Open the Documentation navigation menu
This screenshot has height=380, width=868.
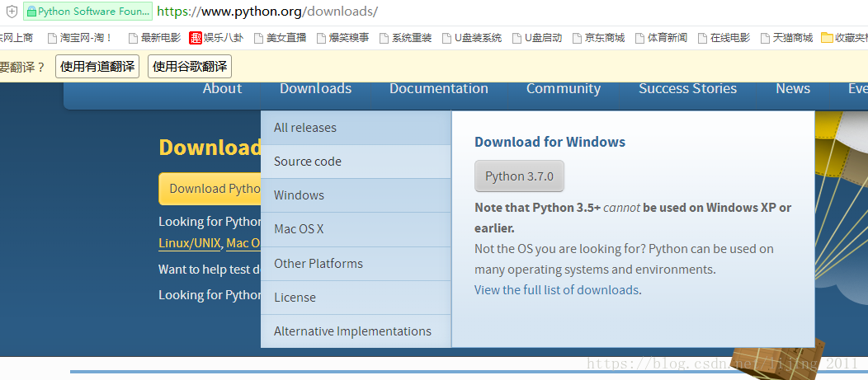439,88
